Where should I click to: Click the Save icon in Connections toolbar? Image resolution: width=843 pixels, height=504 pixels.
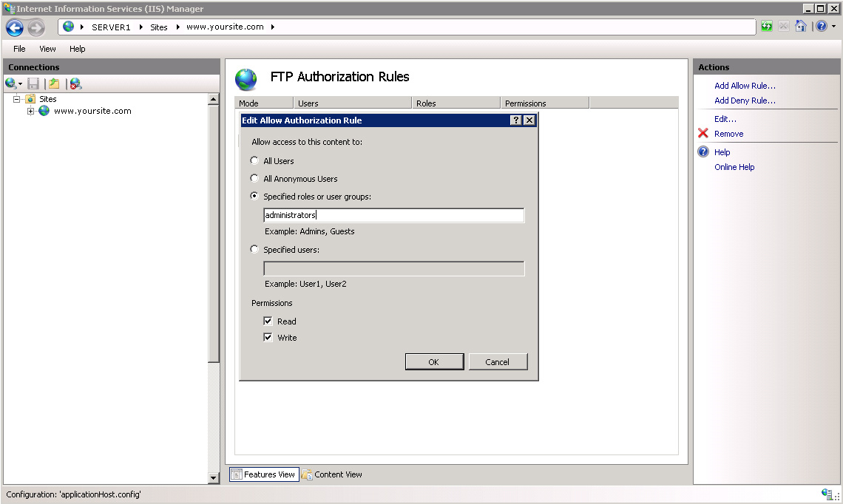pos(33,84)
